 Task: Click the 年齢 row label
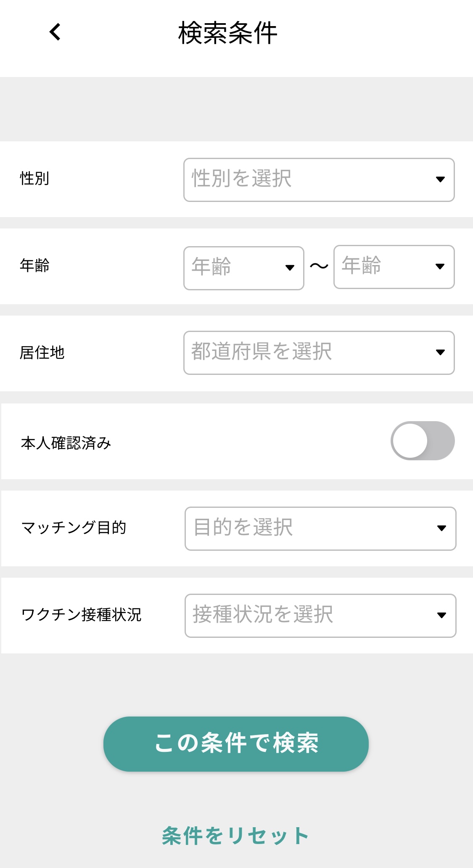pos(34,265)
